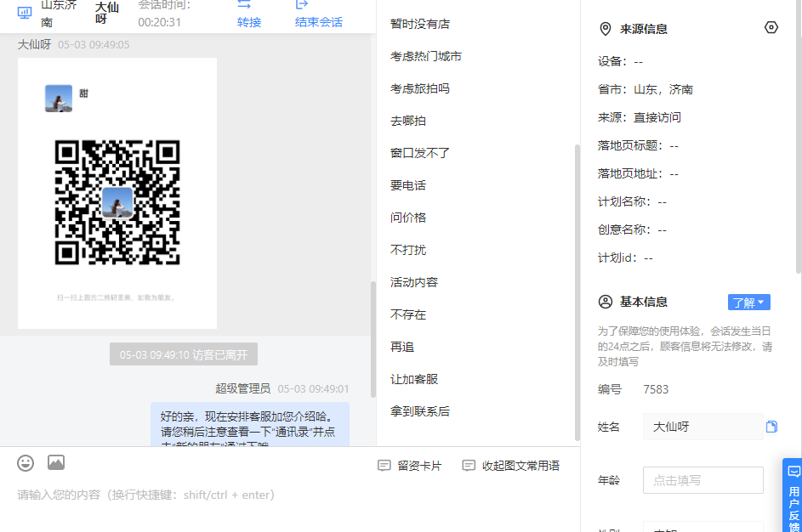Screen dimensions: 802x532
Task: Click the sender name 大仙呀 above the QR image
Action: pyautogui.click(x=34, y=44)
